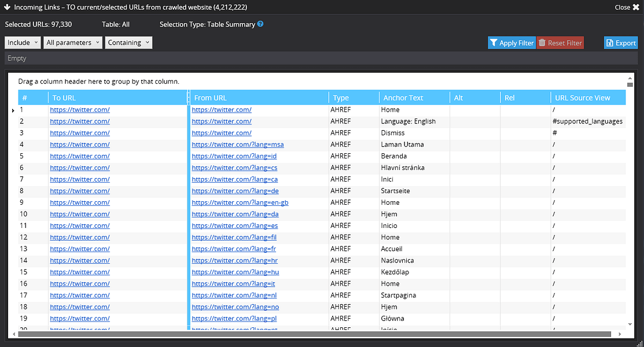Click the horizontal scrollbar thumb
This screenshot has width=644, height=347.
(x=315, y=334)
